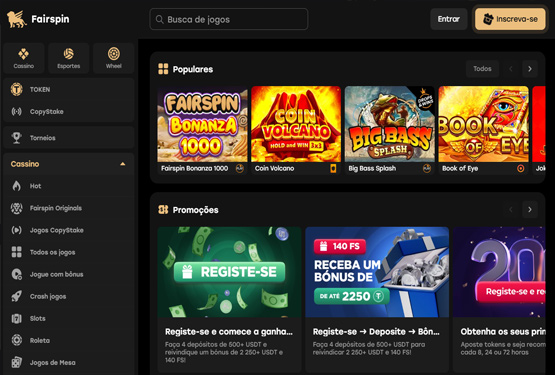The width and height of the screenshot is (555, 375).
Task: Click the Todos button in Populares
Action: tap(482, 69)
